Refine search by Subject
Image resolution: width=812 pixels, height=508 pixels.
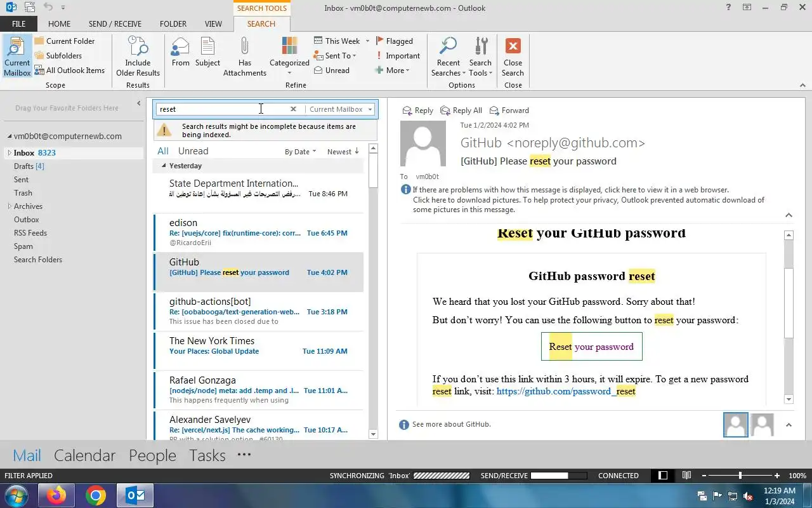(207, 52)
